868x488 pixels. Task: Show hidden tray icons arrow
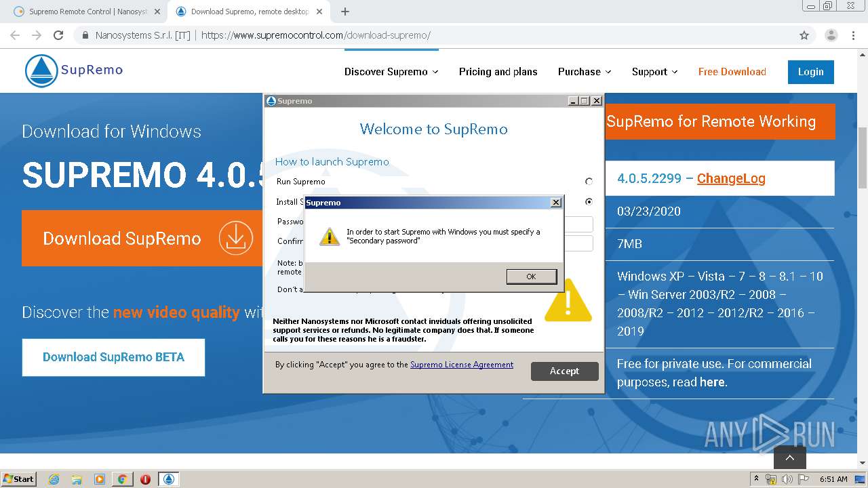coord(757,479)
